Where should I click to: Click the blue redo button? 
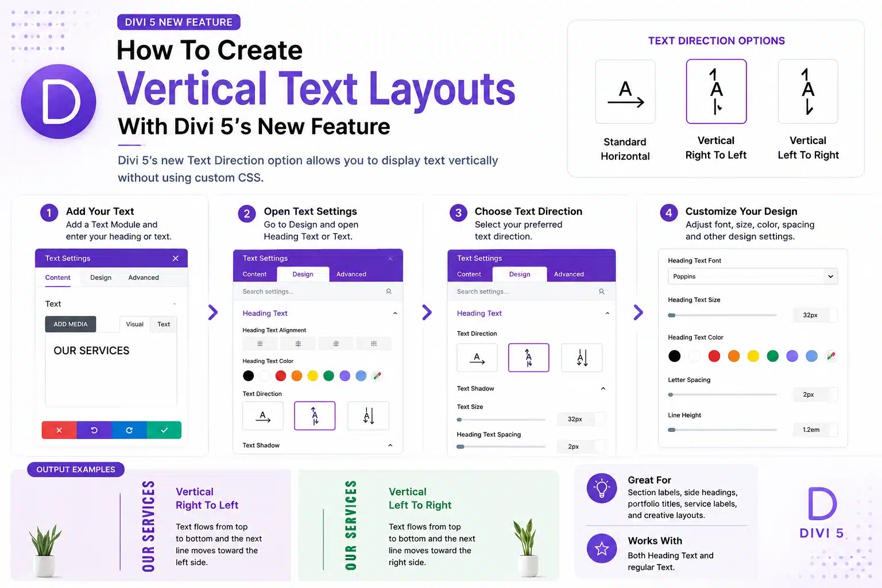pyautogui.click(x=129, y=430)
